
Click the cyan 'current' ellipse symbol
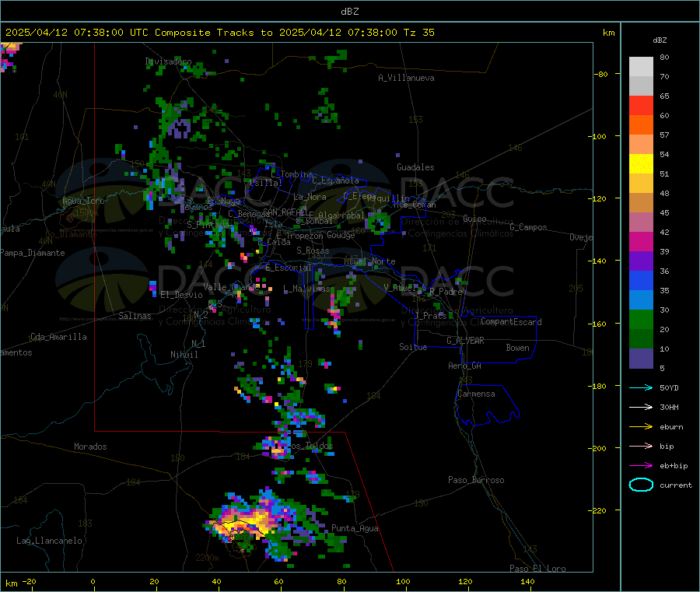[641, 485]
